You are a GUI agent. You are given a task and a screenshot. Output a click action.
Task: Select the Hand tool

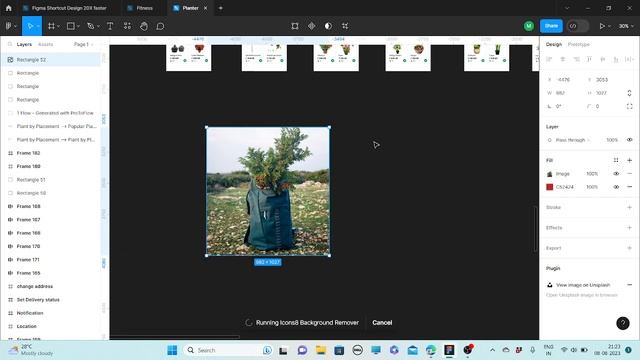pos(144,26)
